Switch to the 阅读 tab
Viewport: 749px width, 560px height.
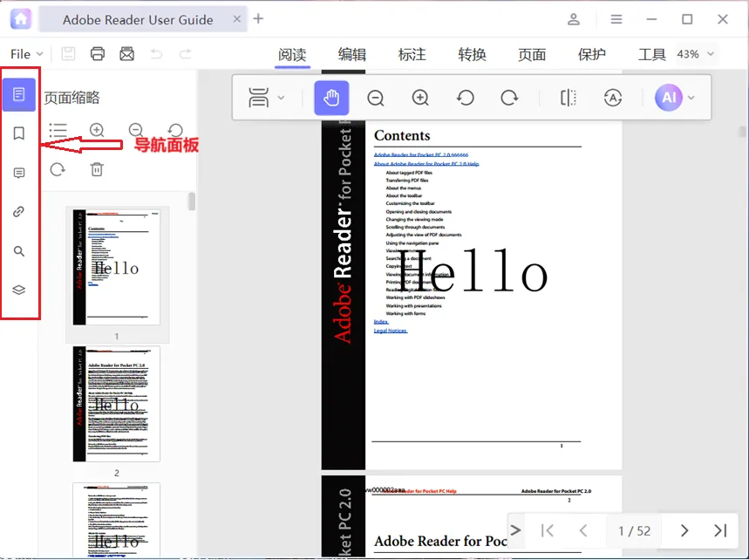pyautogui.click(x=292, y=54)
